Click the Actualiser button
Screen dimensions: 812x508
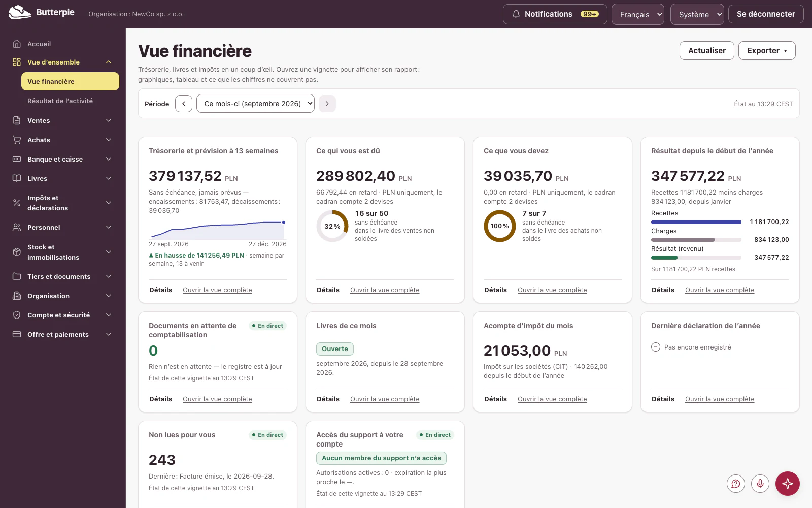click(706, 50)
